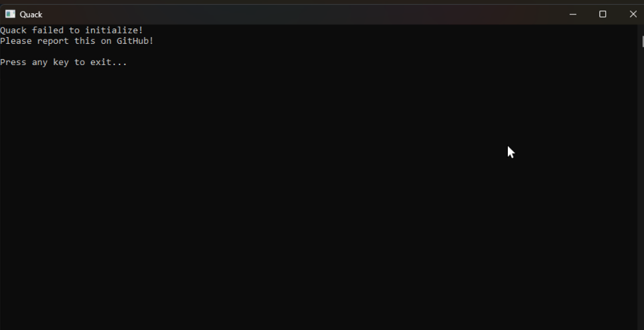Viewport: 644px width, 330px height.
Task: Click the word 'failed' in the error message
Action: (48, 30)
